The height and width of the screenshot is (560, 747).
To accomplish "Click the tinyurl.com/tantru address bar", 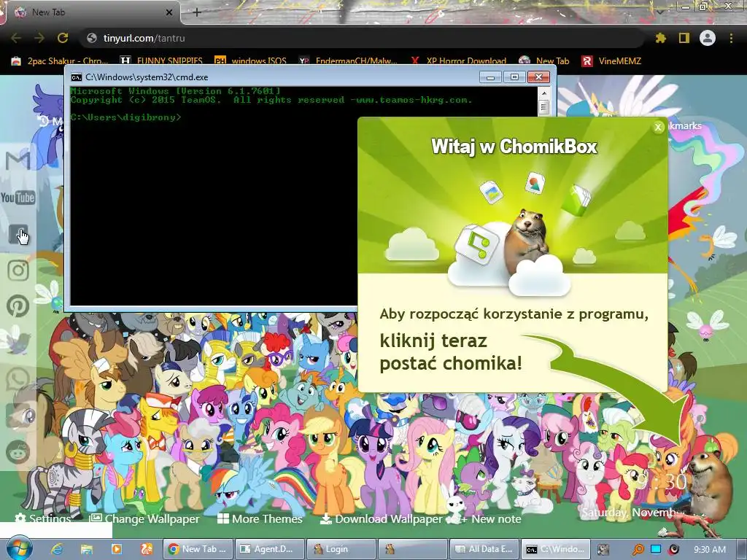I will pyautogui.click(x=362, y=38).
